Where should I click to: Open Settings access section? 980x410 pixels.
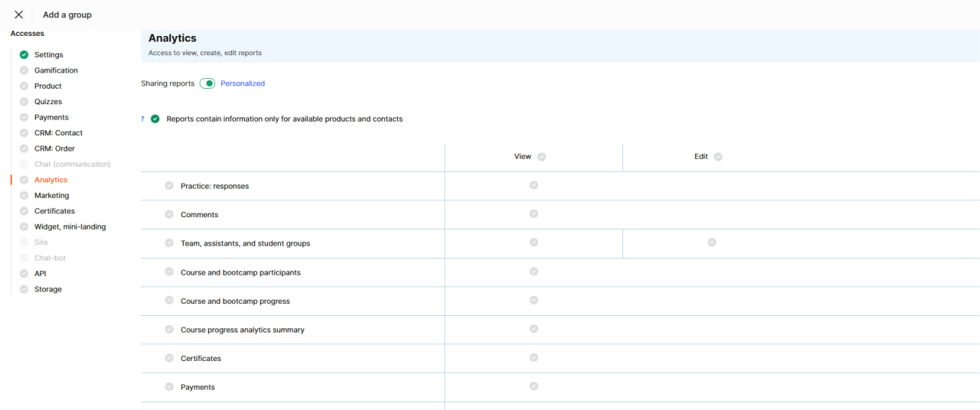click(x=48, y=55)
